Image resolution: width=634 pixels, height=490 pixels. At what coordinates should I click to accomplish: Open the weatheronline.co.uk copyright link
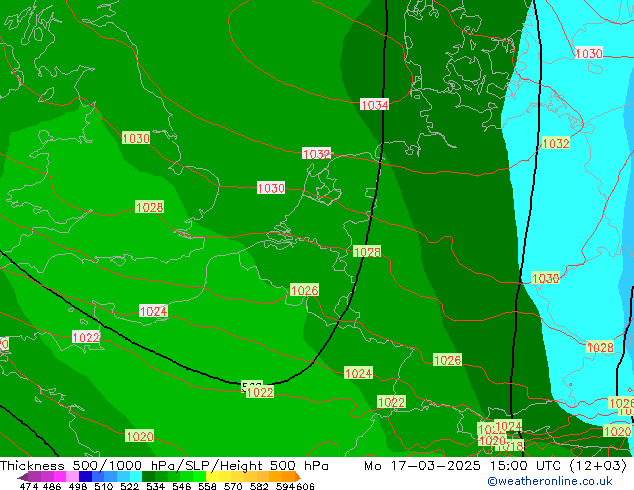(550, 481)
